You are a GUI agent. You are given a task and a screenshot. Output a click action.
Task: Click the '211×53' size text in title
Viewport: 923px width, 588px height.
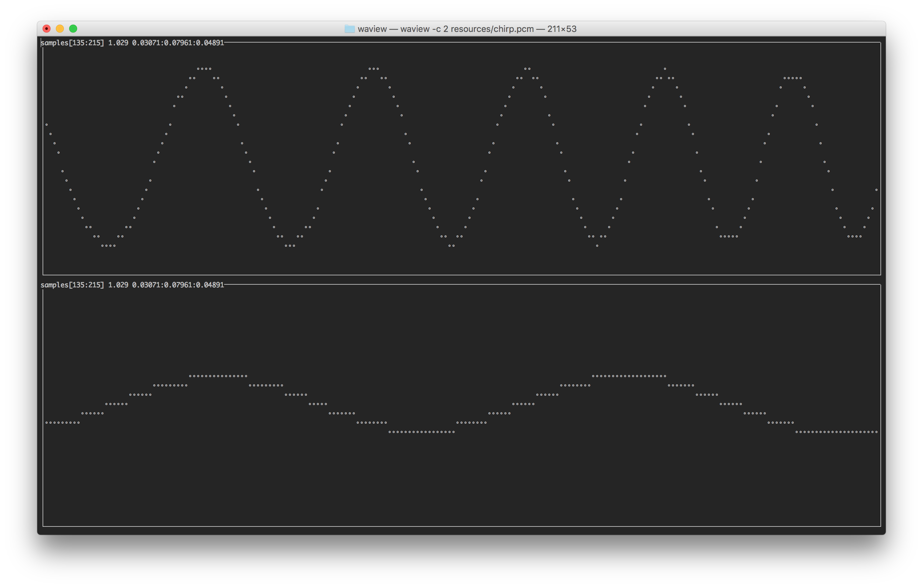(x=562, y=29)
